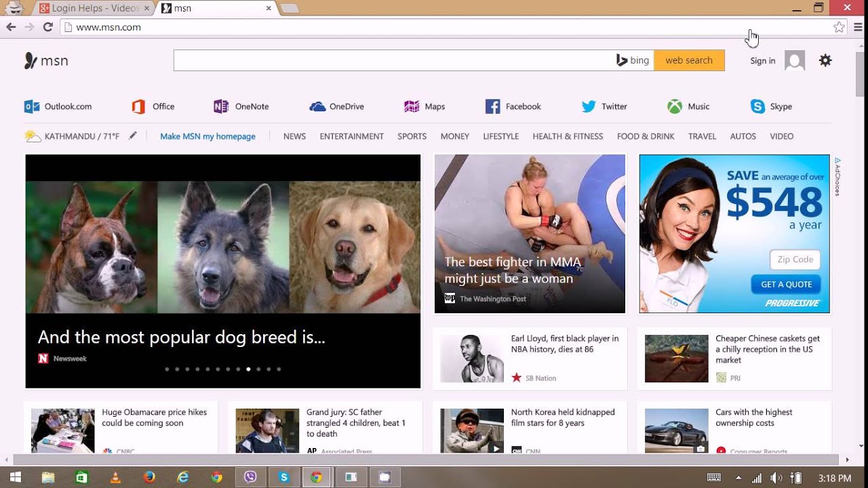Image resolution: width=868 pixels, height=488 pixels.
Task: Bookmark this page with the star
Action: click(839, 27)
